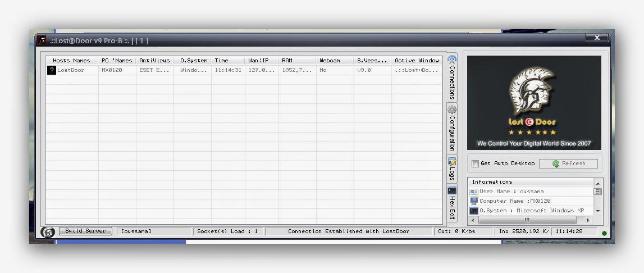Click the helmet logo icon in status bar
The height and width of the screenshot is (273, 644).
(48, 232)
